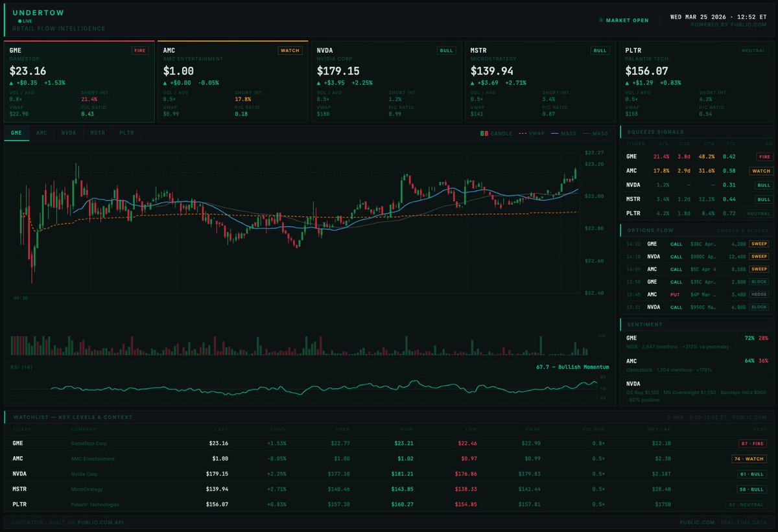Switch to the PLTR chart tab
Viewport: 778px width, 532px height.
(x=126, y=133)
